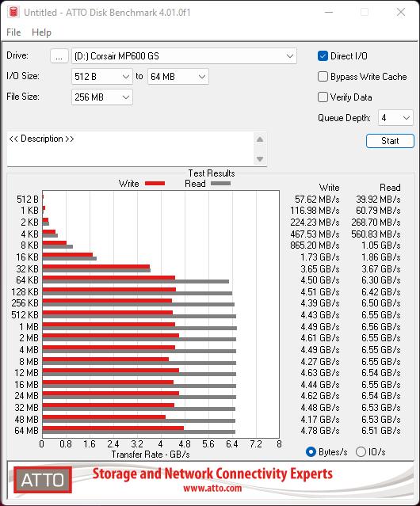Screen dimensions: 420x506
Task: Open the www.atto.com link
Action: click(x=212, y=489)
